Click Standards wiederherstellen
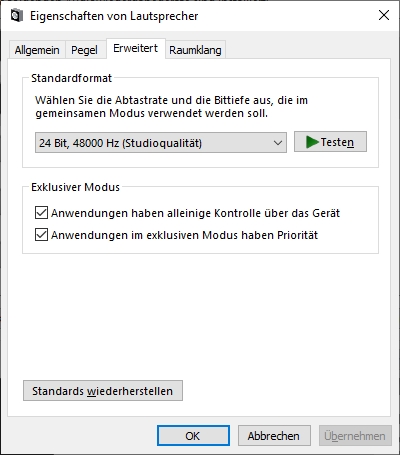The width and height of the screenshot is (400, 455). (x=103, y=391)
